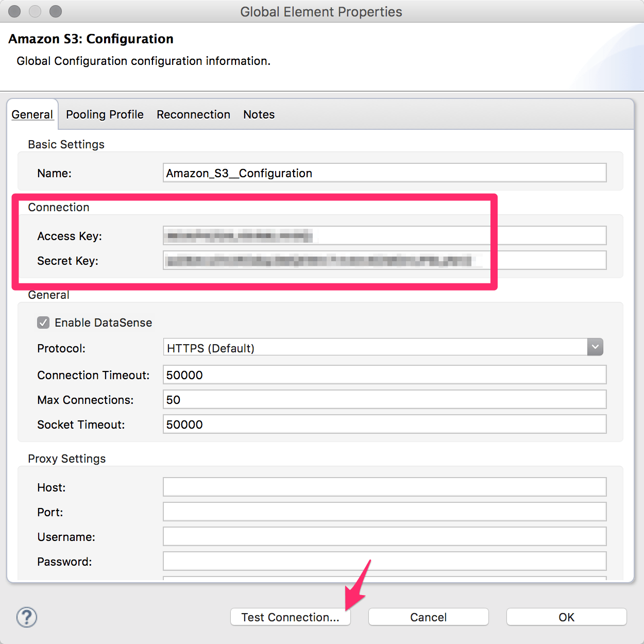Screen dimensions: 644x644
Task: Click the proxy Host field
Action: tap(384, 486)
